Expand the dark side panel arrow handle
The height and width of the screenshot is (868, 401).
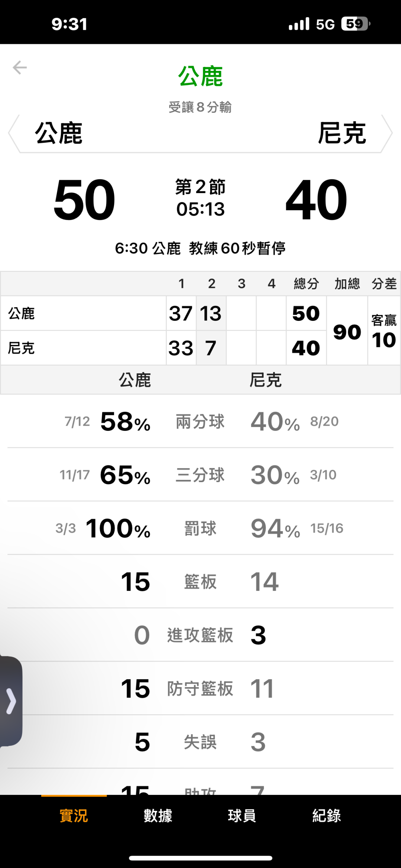tap(11, 701)
